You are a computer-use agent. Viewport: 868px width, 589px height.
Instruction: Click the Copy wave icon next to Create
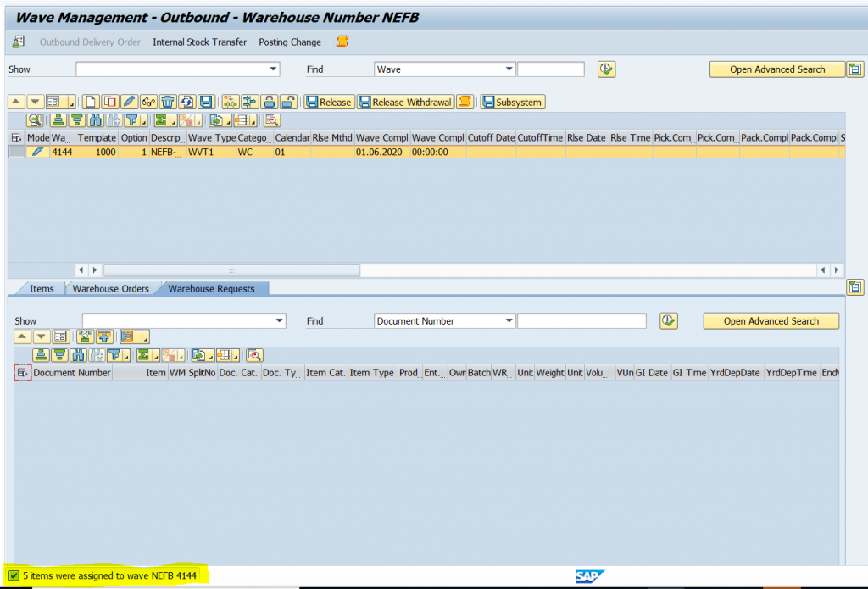[x=110, y=102]
